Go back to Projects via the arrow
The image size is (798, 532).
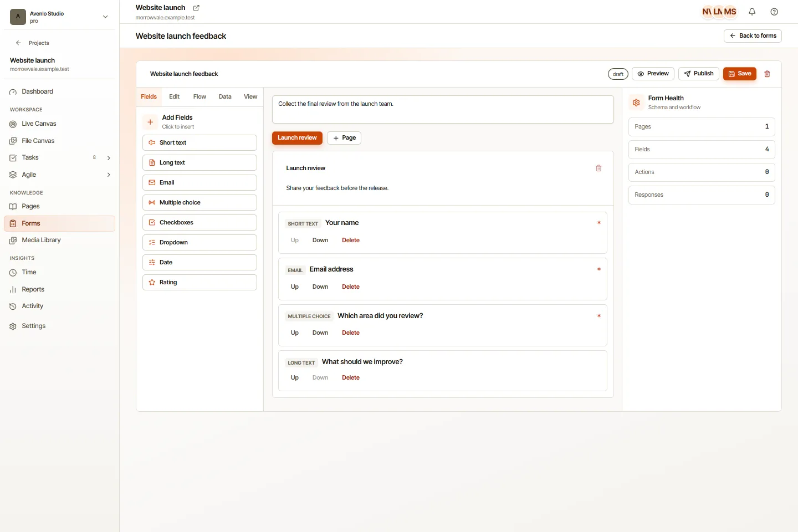[18, 43]
